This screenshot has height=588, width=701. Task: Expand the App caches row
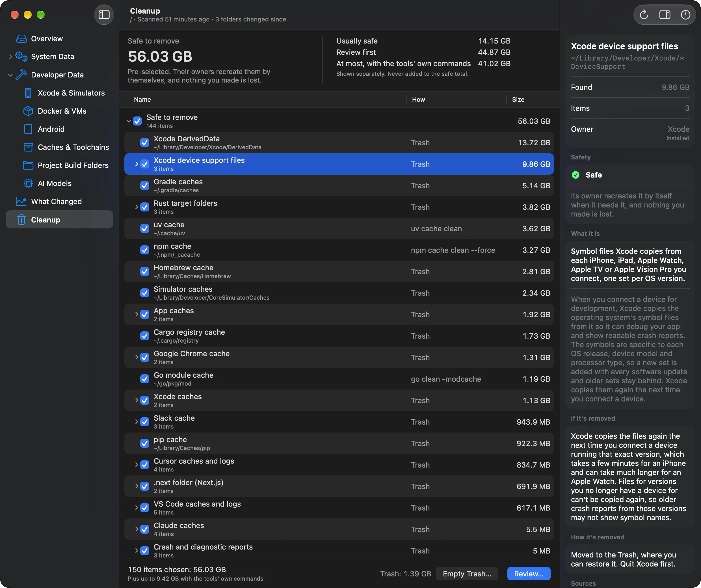tap(137, 315)
